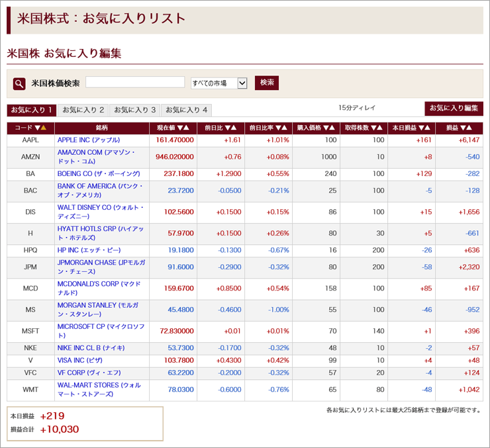Click the 米国株 お気に入り編集 heading
Image resolution: width=490 pixels, height=448 pixels.
coord(64,54)
